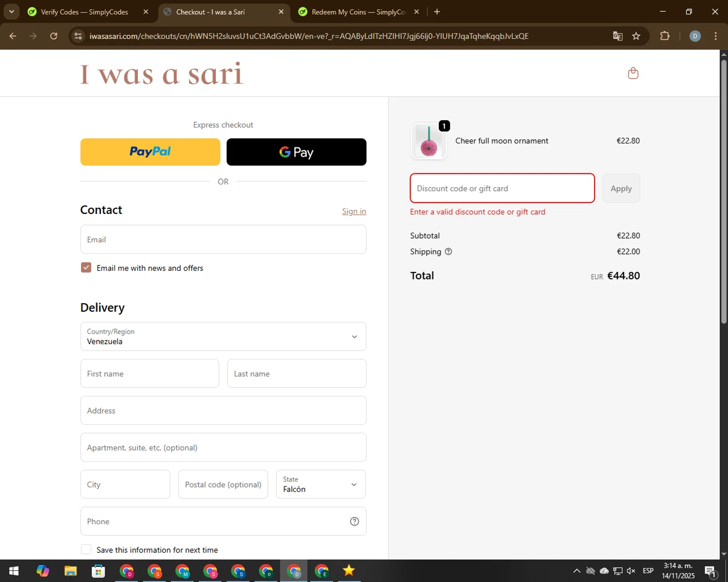Open the Google Translate page icon

pyautogui.click(x=617, y=36)
